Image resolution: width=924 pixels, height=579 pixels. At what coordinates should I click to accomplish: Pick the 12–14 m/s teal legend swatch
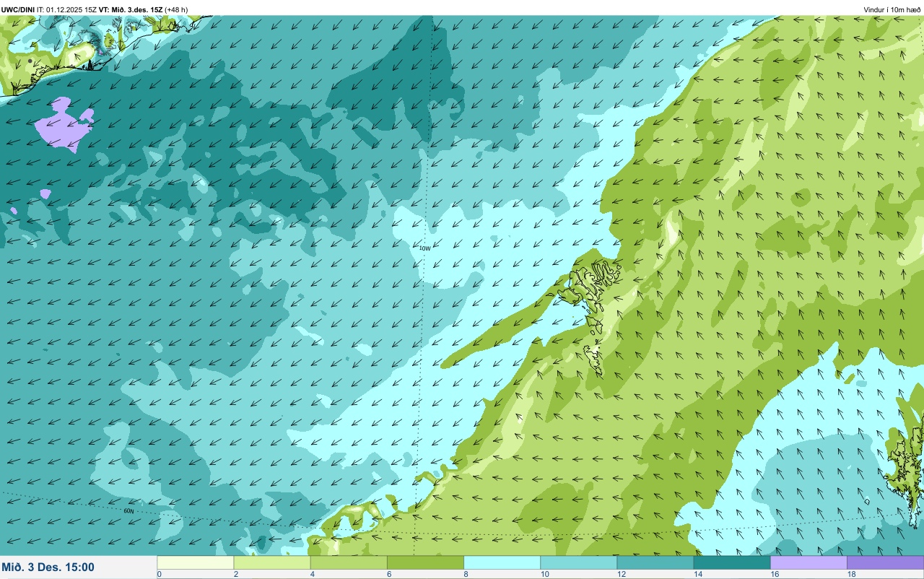coord(655,562)
